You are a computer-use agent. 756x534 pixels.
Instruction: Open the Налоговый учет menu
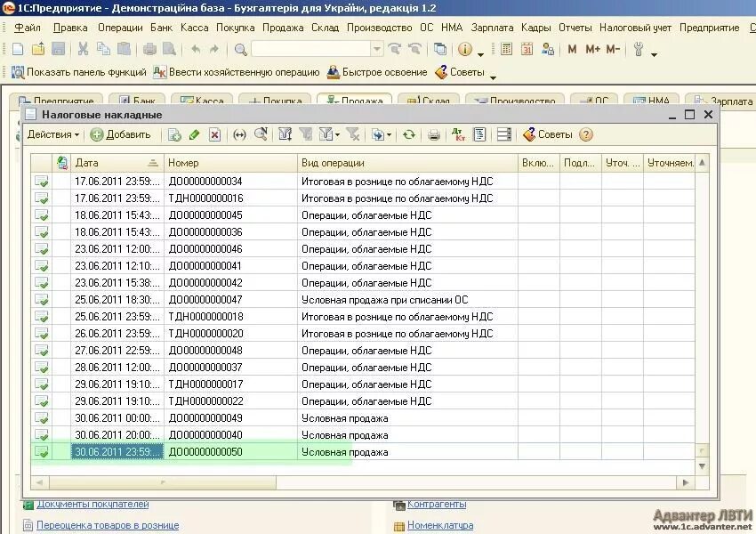point(635,28)
